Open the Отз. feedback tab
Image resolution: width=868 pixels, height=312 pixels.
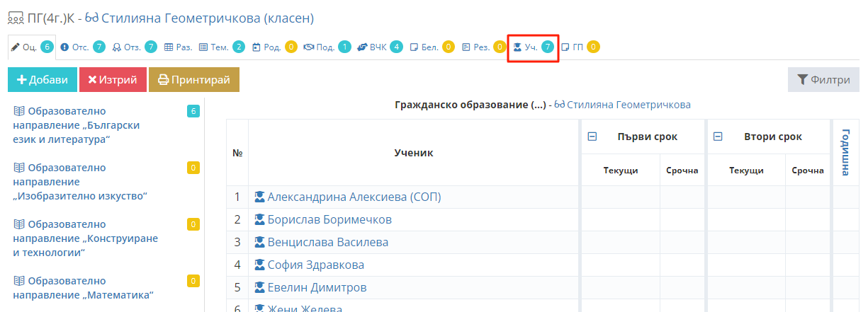point(133,47)
